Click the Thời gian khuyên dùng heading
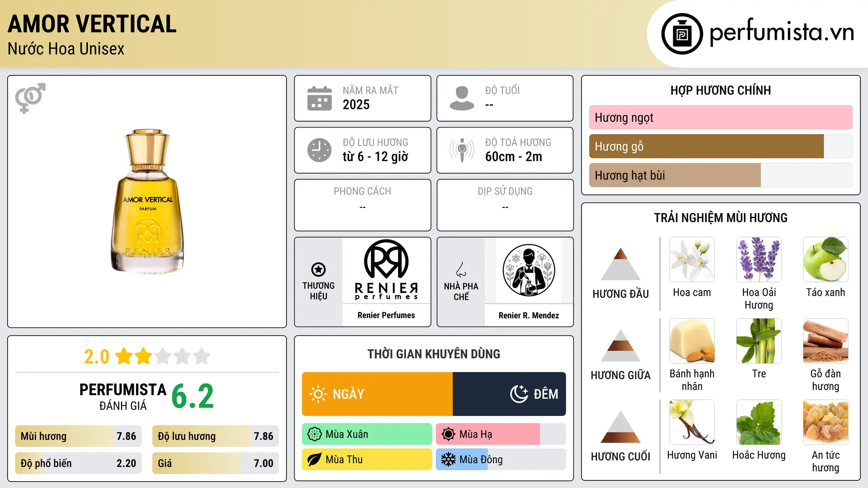 click(434, 354)
